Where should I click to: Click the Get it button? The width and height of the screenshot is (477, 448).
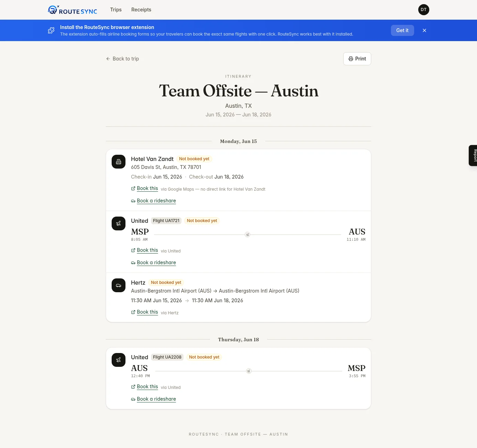click(x=402, y=30)
